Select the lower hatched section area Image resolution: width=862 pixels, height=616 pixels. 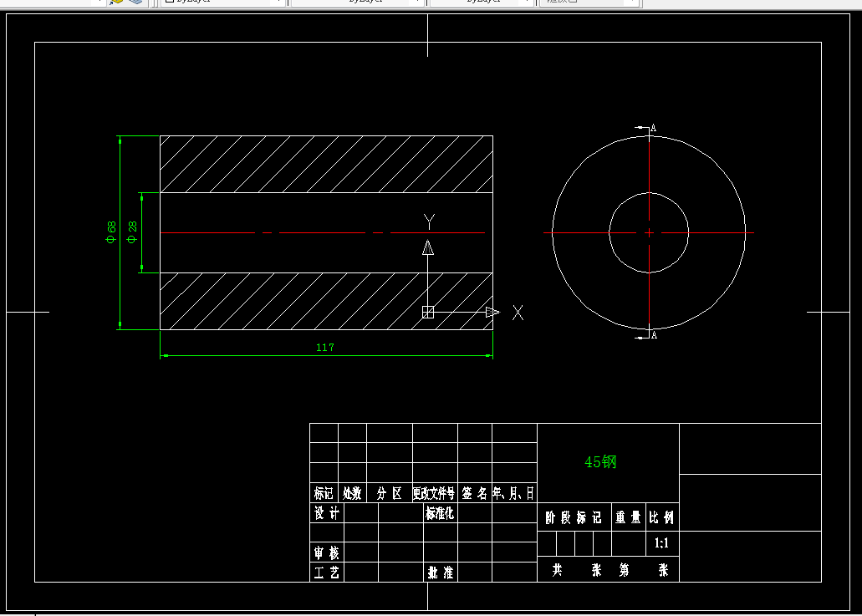coord(326,301)
